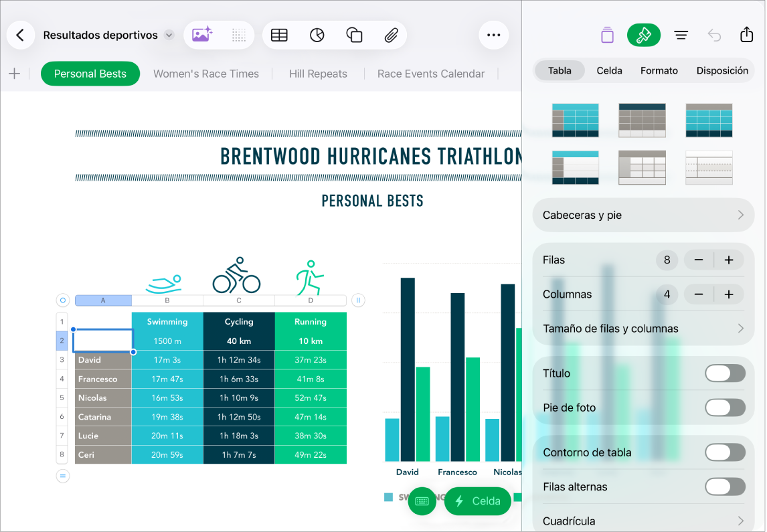Select the cell 'Francesco' in the table

103,379
